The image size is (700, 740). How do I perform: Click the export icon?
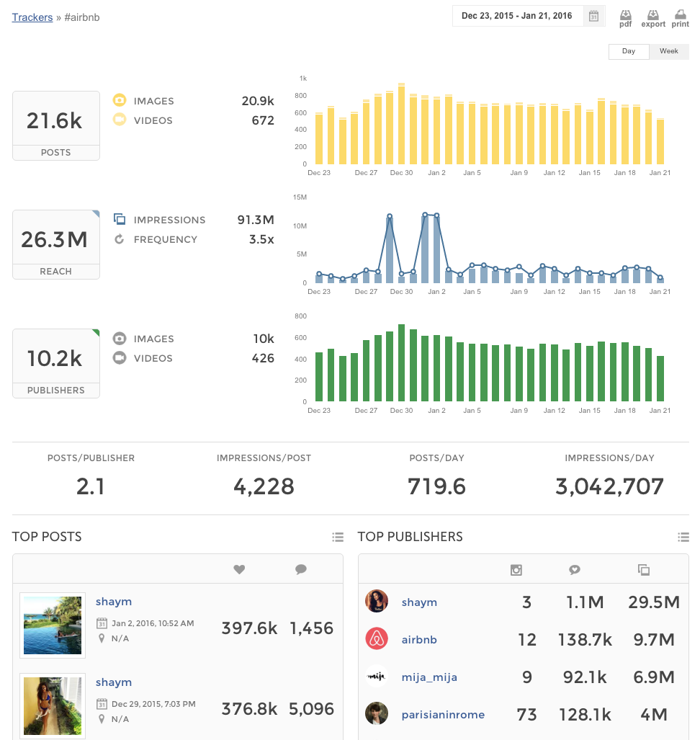point(653,19)
